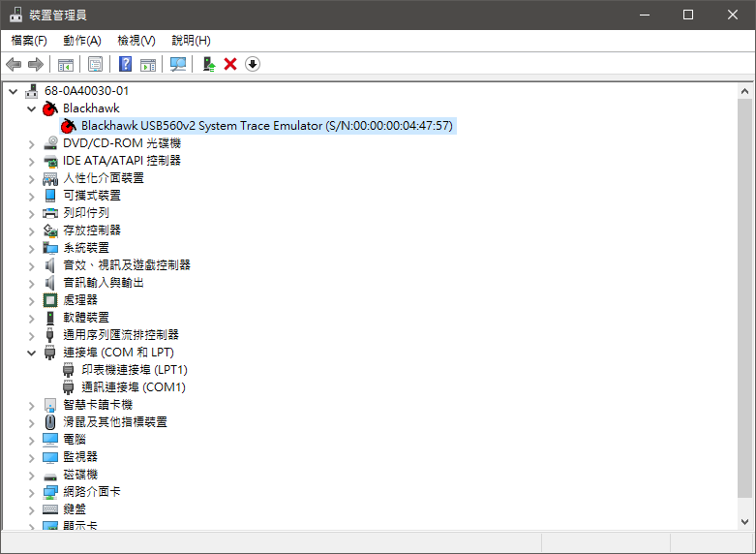
Task: Click the 處理器 processor chip icon
Action: coord(50,300)
